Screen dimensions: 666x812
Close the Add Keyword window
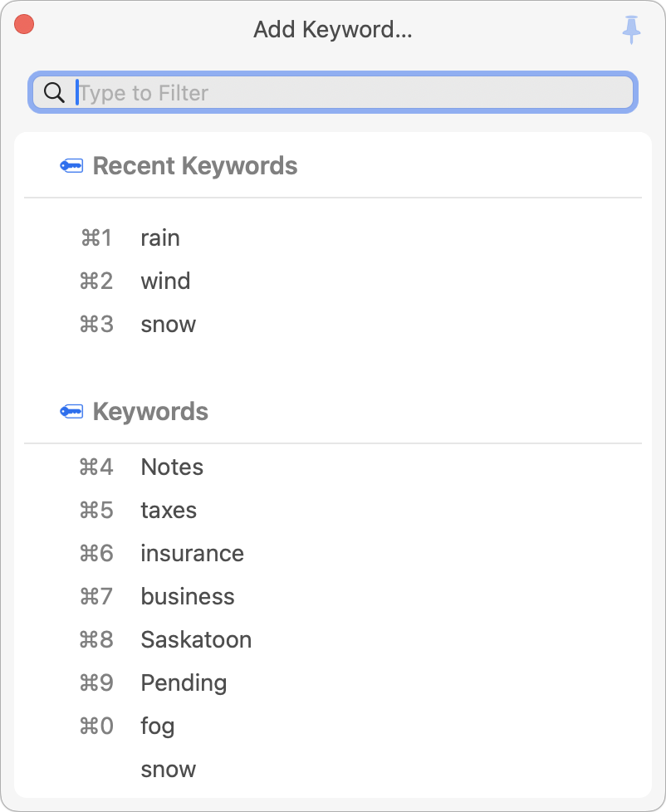24,25
